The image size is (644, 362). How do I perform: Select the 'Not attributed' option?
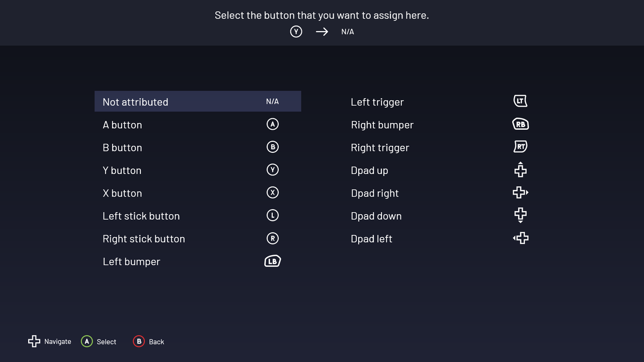coord(135,102)
